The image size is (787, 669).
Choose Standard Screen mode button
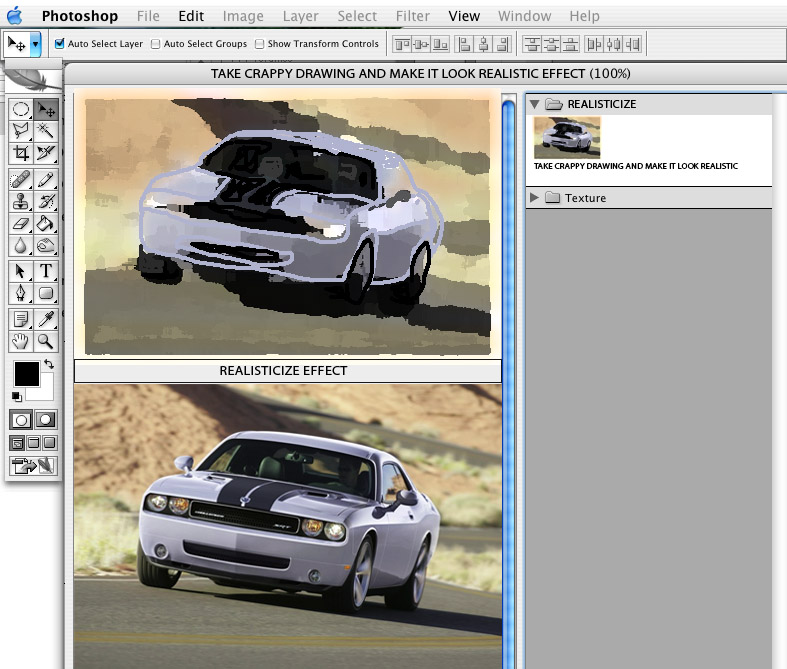18,443
